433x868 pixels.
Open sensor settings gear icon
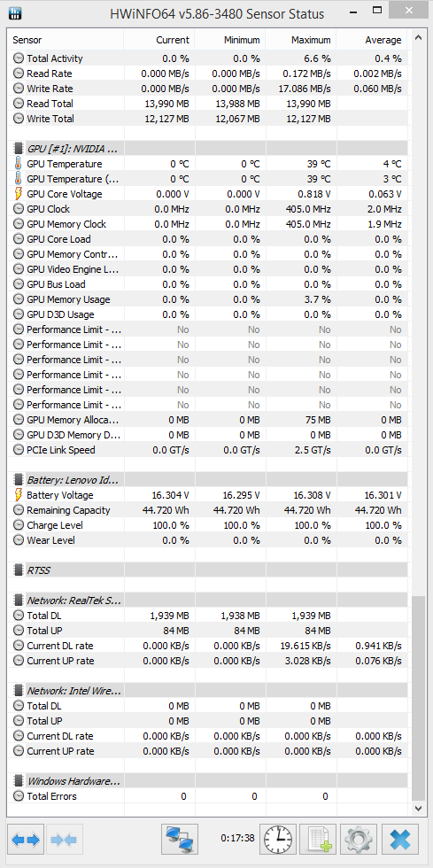tap(359, 841)
